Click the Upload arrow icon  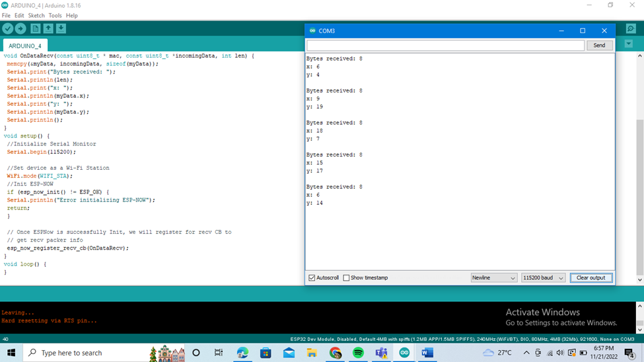click(x=20, y=28)
